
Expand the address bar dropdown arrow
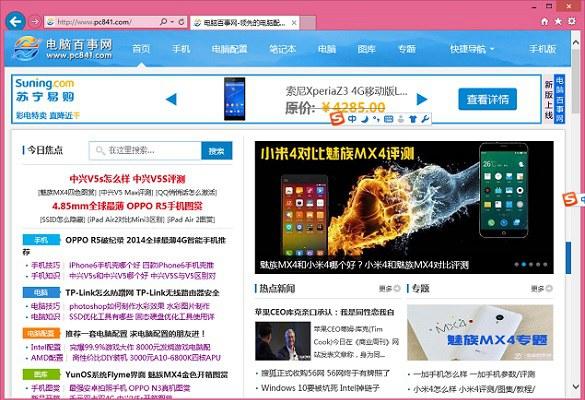click(x=172, y=22)
